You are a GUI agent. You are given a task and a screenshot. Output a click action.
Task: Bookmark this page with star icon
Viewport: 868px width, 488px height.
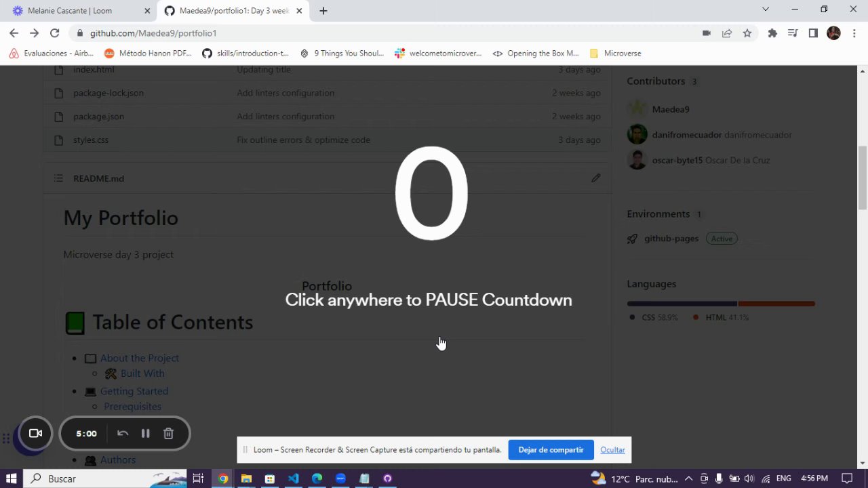click(x=747, y=33)
